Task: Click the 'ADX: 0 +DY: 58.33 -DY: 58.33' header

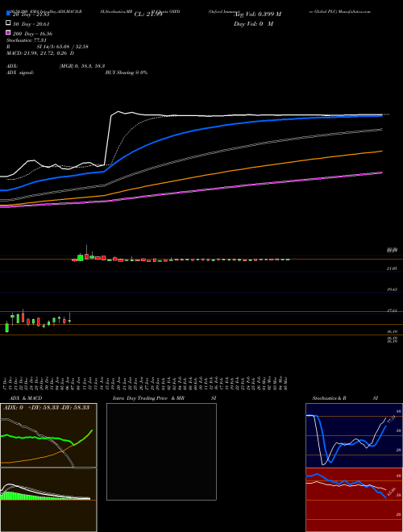Action: point(46,408)
